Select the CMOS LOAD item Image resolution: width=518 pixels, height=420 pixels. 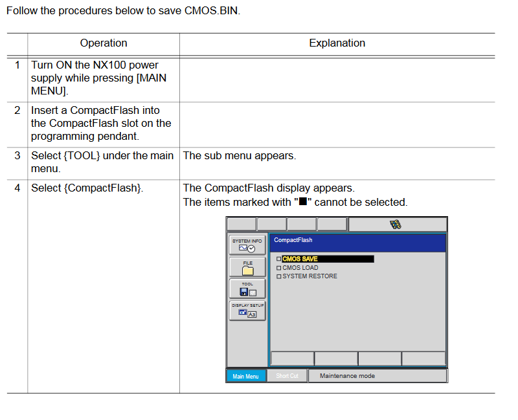point(300,268)
